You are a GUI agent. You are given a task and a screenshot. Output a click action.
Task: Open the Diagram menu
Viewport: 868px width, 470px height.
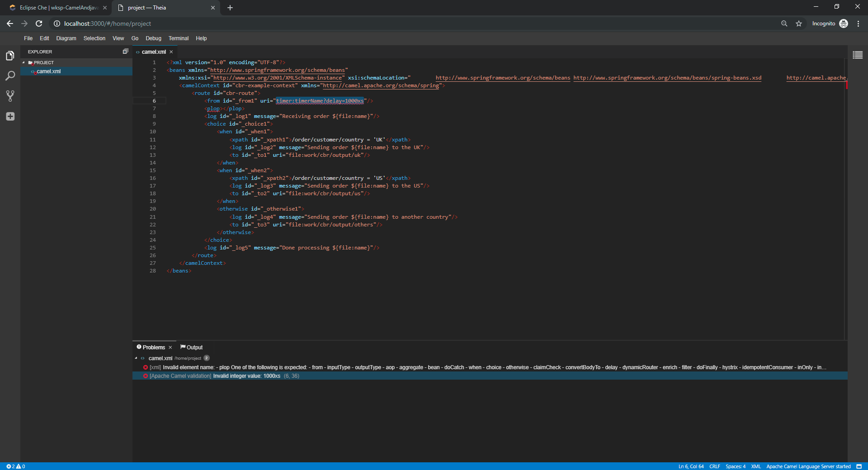[x=66, y=38]
